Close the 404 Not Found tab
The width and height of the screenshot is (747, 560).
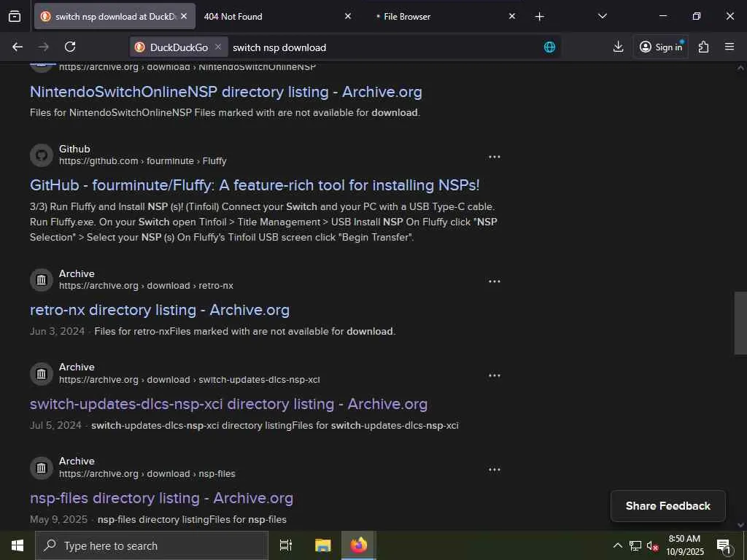(348, 16)
